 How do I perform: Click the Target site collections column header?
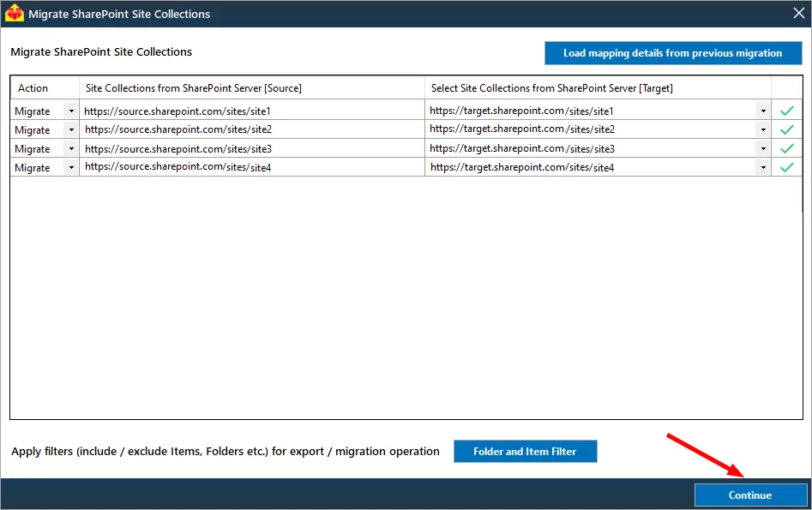tap(598, 88)
